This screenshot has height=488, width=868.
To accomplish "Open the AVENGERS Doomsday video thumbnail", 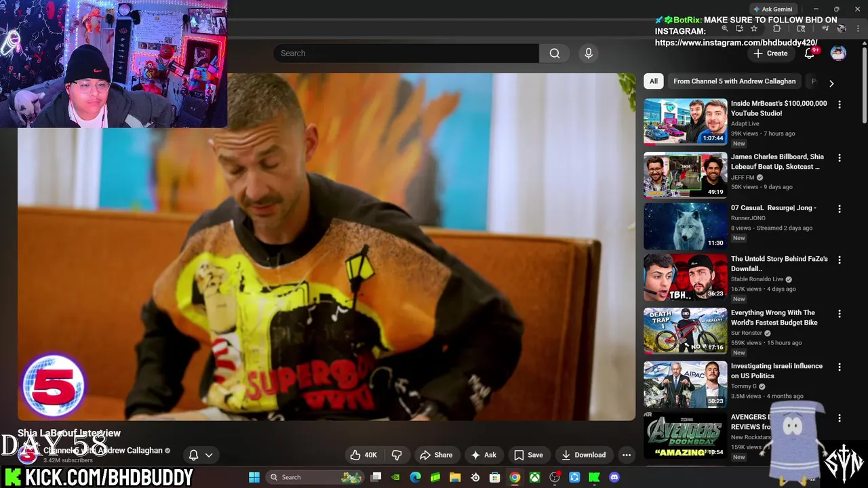I will tap(685, 434).
